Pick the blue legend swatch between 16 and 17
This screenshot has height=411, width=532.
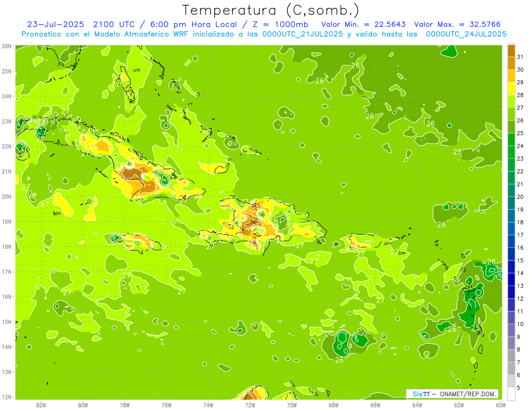click(511, 241)
